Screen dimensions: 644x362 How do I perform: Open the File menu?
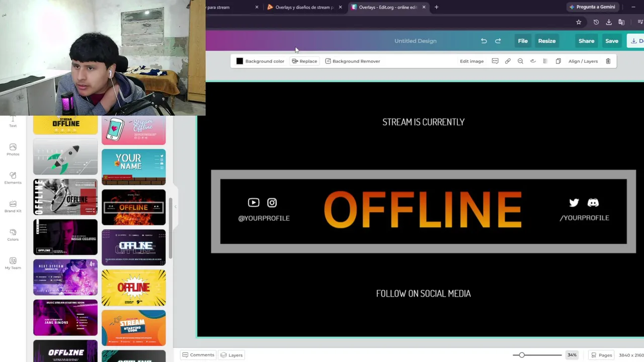tap(523, 41)
